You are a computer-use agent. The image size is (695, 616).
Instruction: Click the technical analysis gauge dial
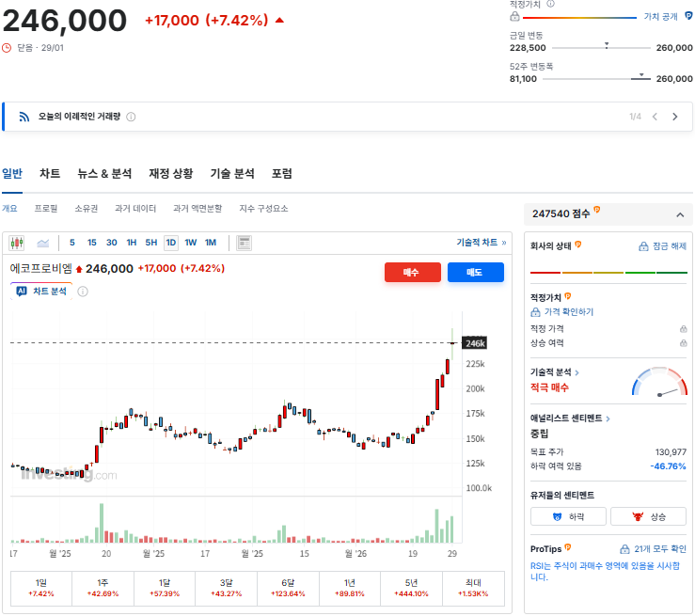tap(659, 382)
